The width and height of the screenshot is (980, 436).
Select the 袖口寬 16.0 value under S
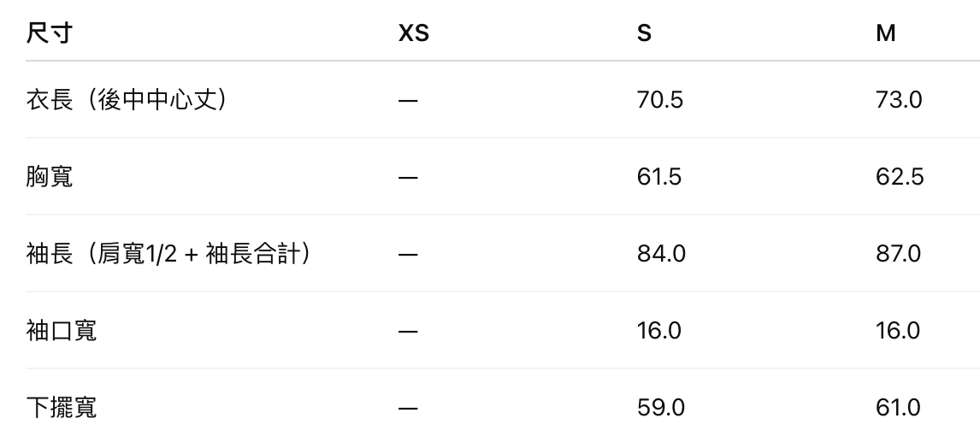(x=659, y=331)
